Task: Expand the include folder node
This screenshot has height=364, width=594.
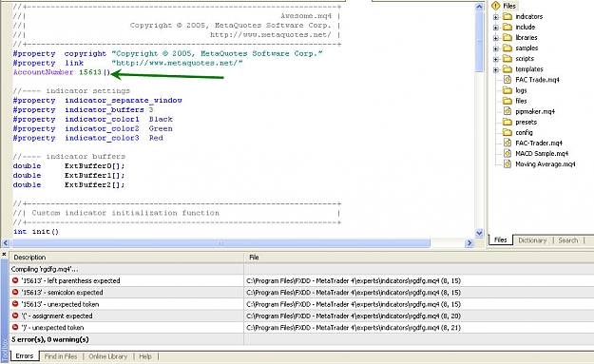Action: click(495, 28)
